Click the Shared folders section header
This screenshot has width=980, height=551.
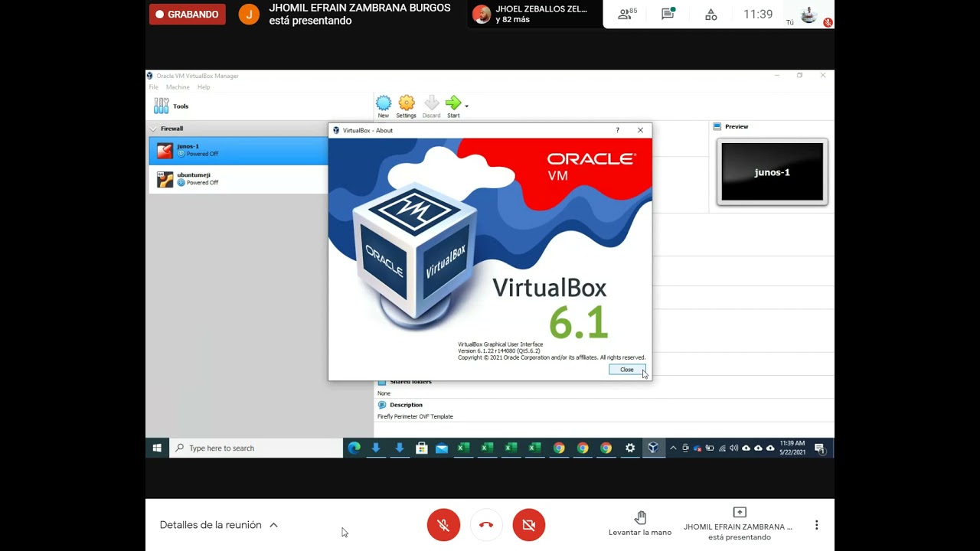410,381
